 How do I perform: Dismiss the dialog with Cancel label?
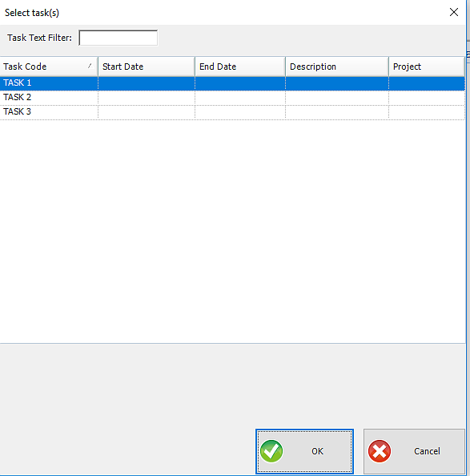point(427,451)
